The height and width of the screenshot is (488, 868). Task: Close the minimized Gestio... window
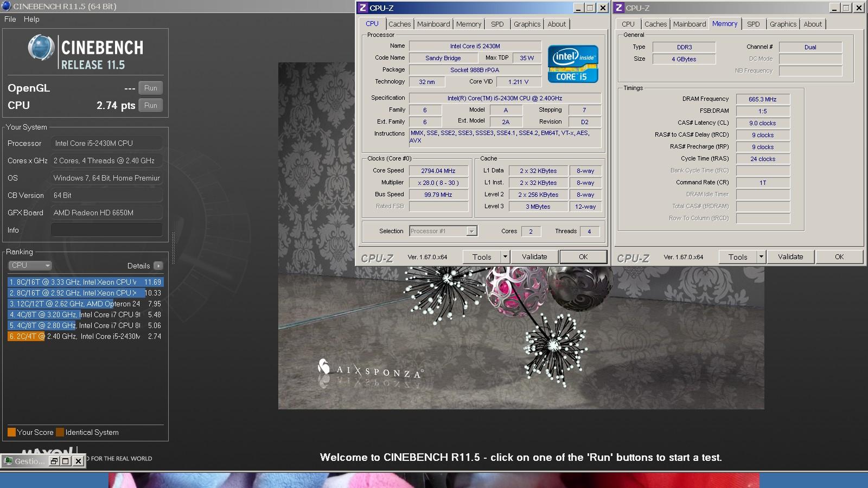pyautogui.click(x=78, y=461)
